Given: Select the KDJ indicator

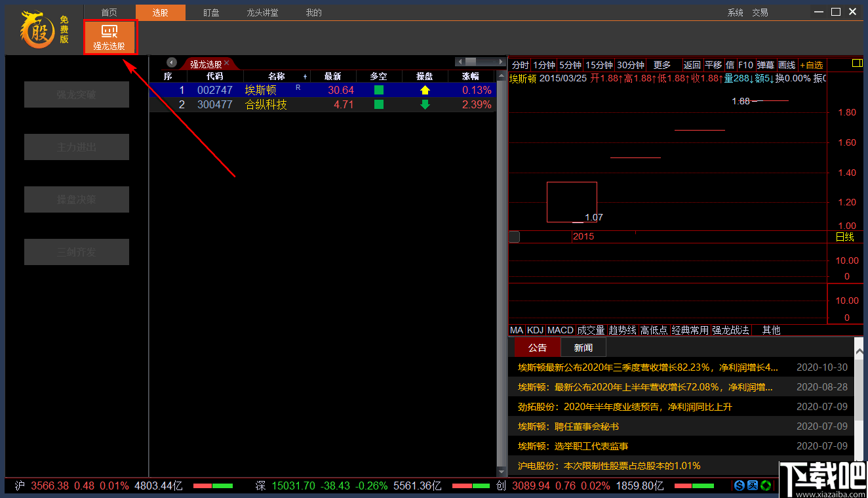Looking at the screenshot, I should point(536,330).
